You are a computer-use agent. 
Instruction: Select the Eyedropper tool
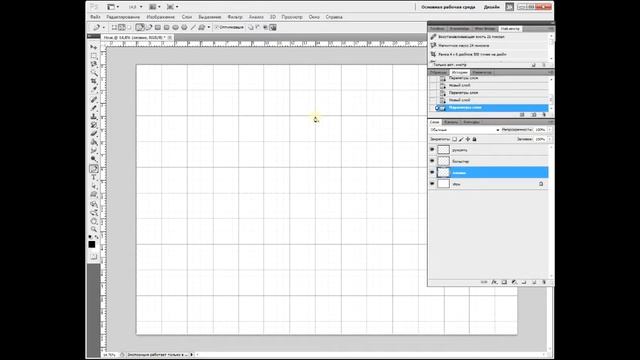point(94,89)
